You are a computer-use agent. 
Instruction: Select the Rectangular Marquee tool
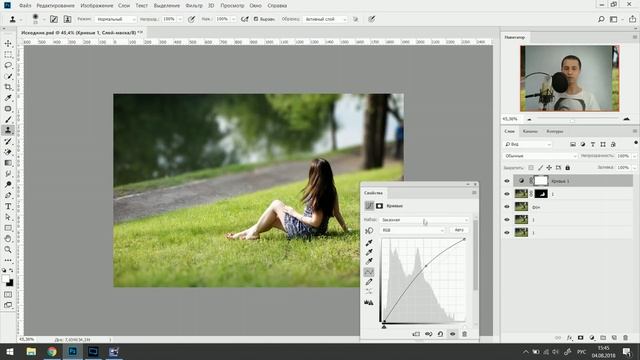point(8,54)
